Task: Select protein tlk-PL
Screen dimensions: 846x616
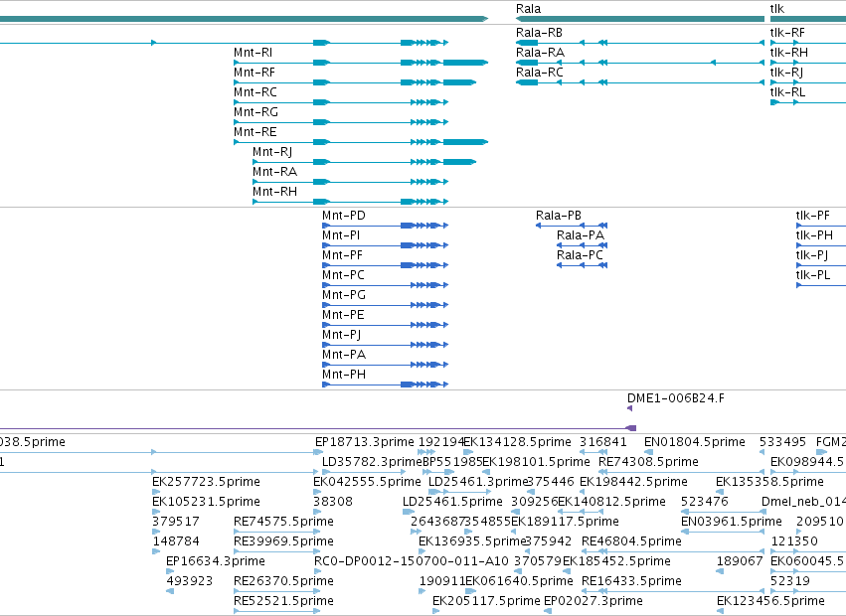Action: pyautogui.click(x=813, y=275)
